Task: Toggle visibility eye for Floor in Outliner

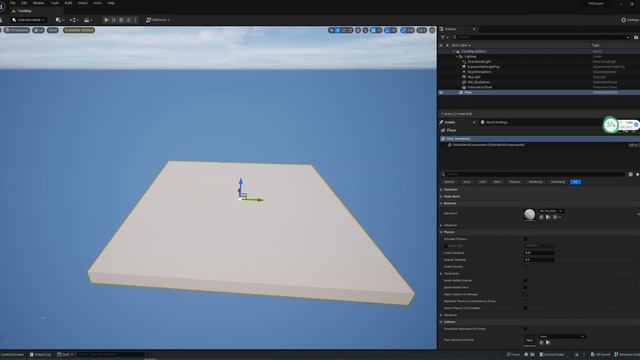Action: [441, 92]
